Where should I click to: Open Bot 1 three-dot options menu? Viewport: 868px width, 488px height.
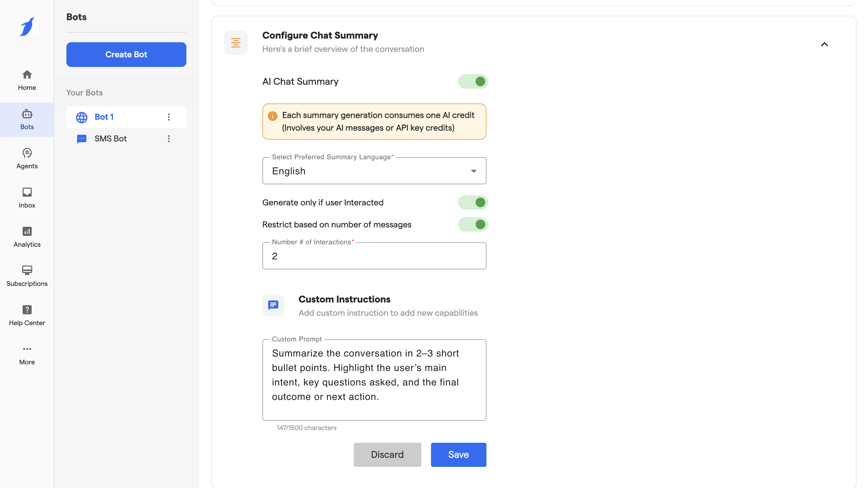(x=169, y=117)
